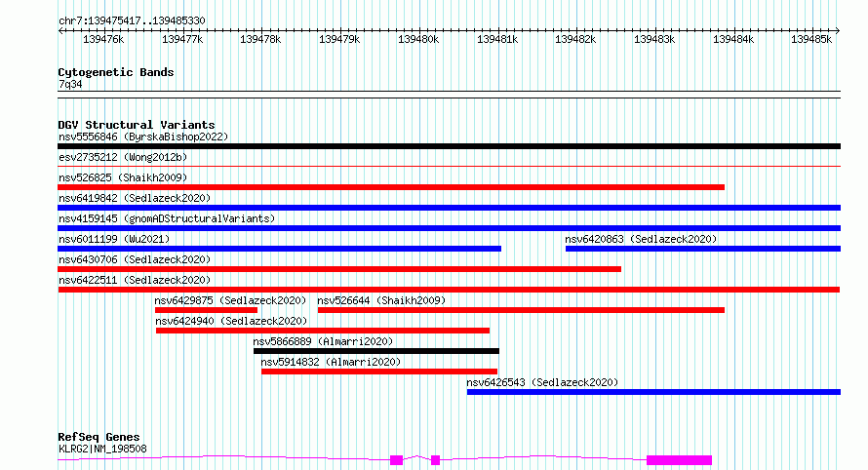This screenshot has width=868, height=470.
Task: Open the nsv6420863 (Sedlazeck2020) label
Action: point(641,239)
